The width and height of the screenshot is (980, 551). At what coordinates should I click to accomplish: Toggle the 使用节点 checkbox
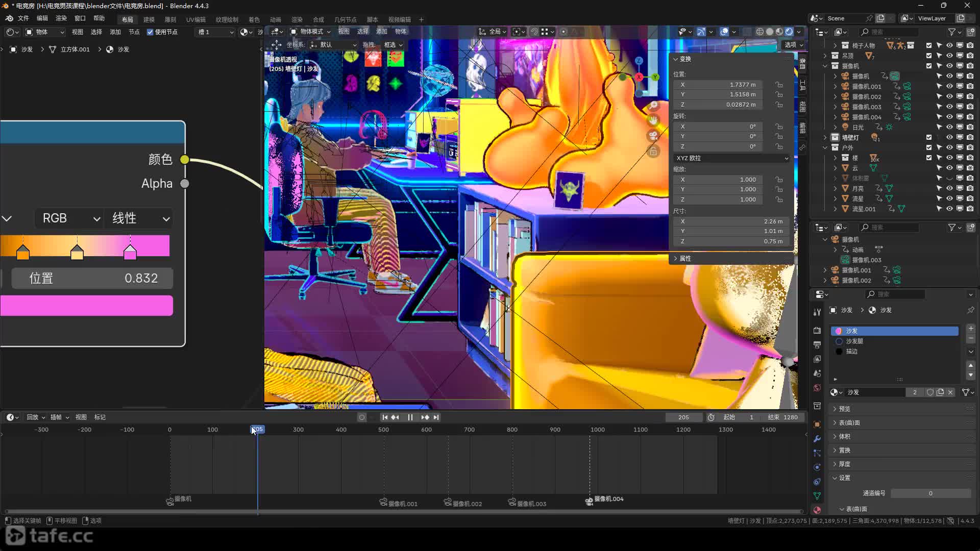coord(150,32)
